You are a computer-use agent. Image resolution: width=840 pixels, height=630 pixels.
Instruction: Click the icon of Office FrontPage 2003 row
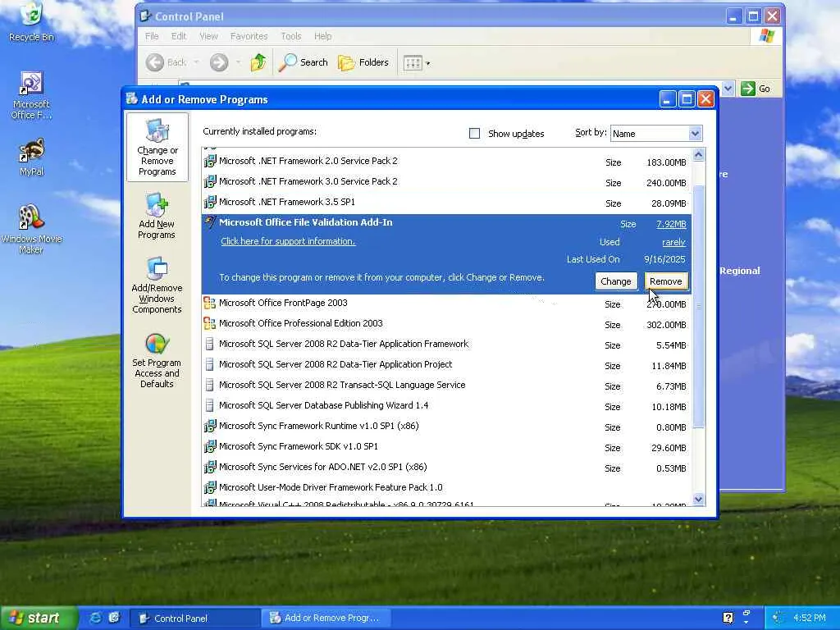(x=209, y=304)
